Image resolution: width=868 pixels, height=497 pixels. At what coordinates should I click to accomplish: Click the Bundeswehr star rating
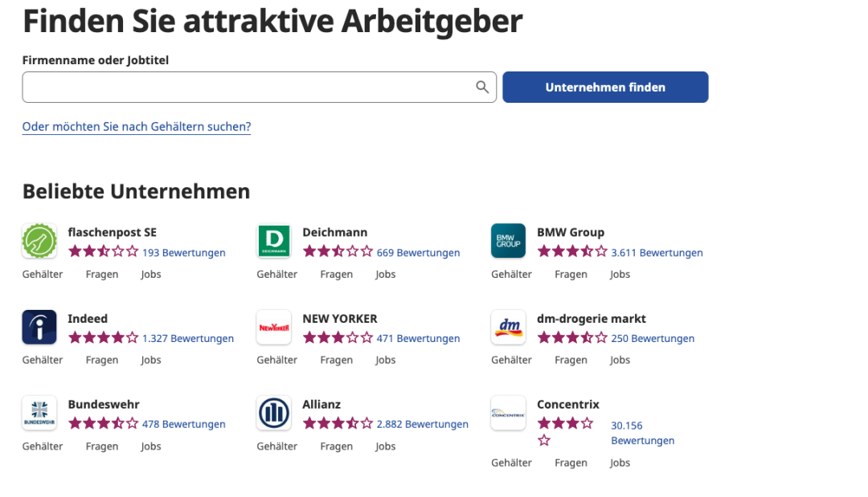coord(103,424)
